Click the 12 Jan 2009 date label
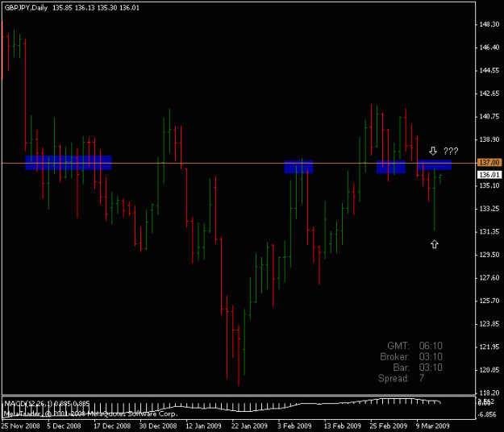 [x=204, y=426]
